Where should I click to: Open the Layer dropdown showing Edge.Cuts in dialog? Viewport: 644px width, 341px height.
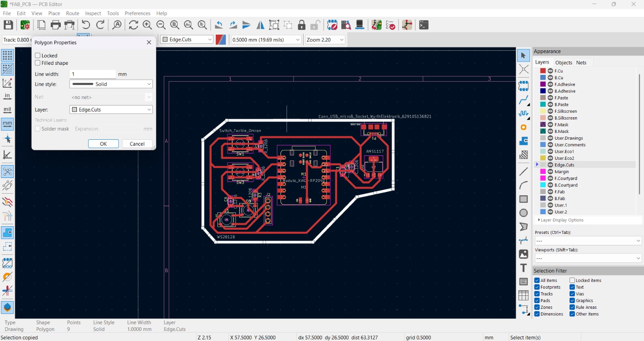click(111, 110)
